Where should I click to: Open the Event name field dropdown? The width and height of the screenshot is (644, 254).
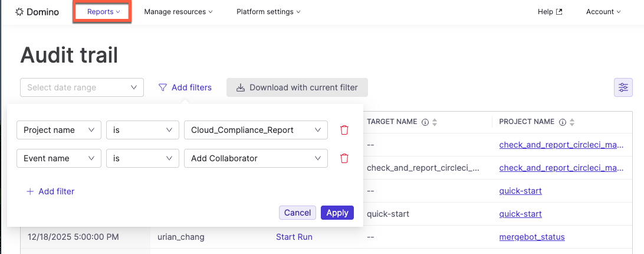click(x=59, y=158)
